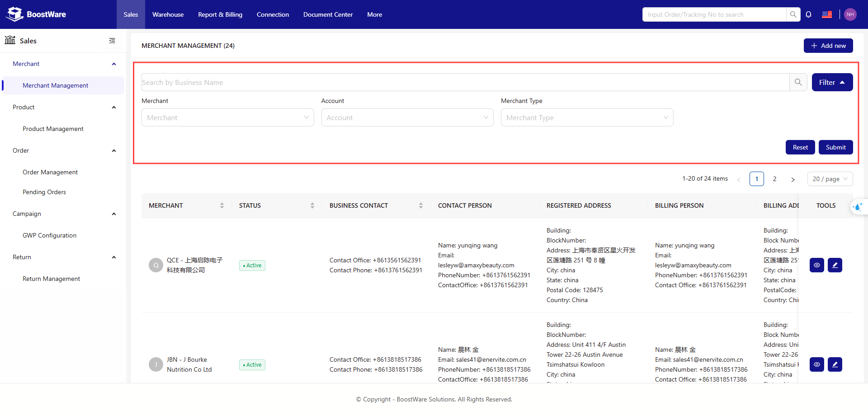Open the US flag language selector
Image resolution: width=868 pixels, height=415 pixels.
tap(827, 14)
